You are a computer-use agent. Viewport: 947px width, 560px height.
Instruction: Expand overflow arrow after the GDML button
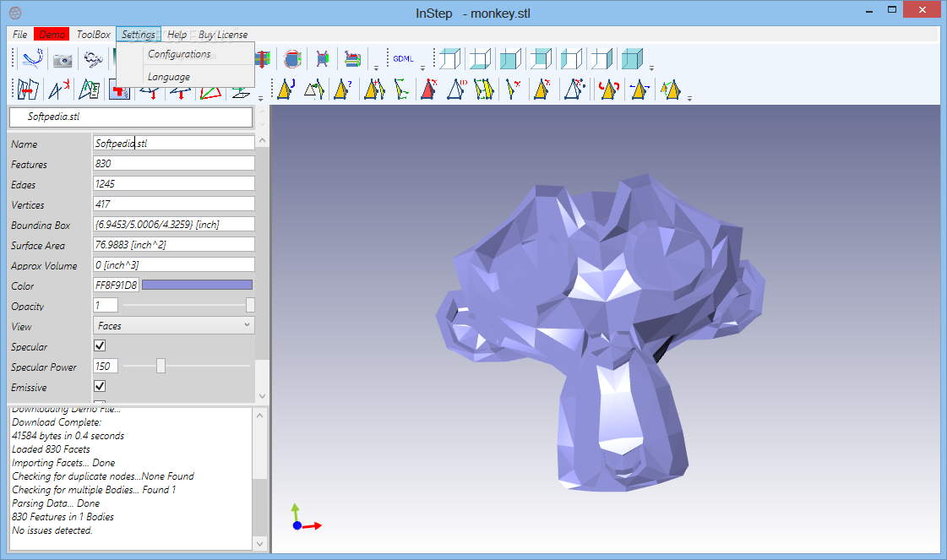[422, 68]
